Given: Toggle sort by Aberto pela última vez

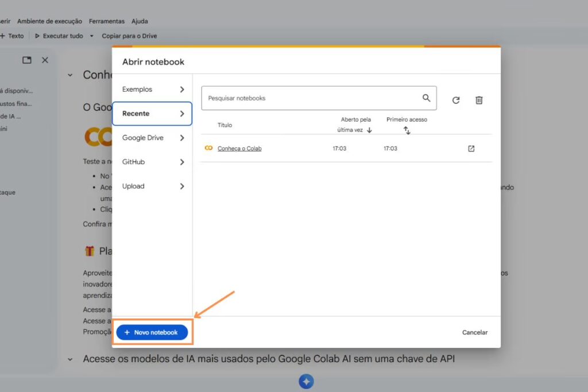Looking at the screenshot, I should point(369,130).
